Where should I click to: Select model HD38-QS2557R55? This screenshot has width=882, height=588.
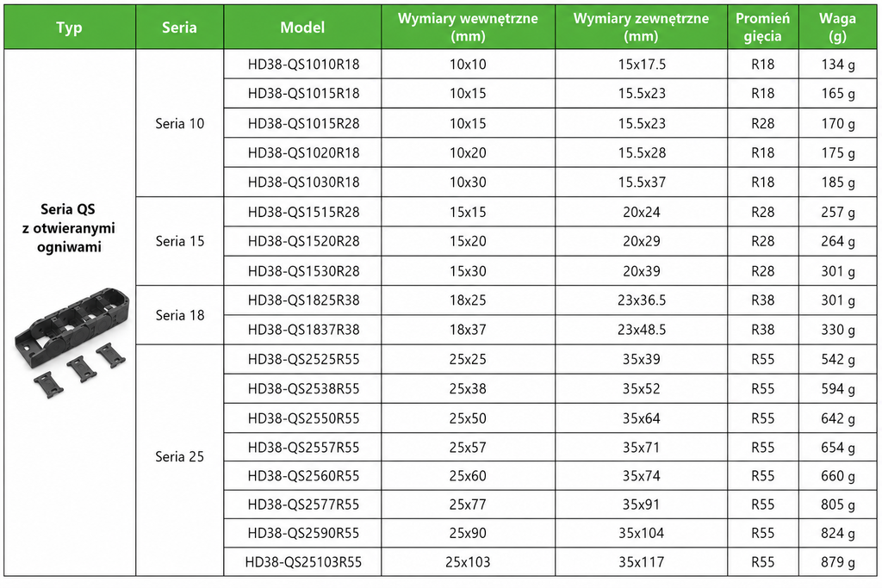[x=302, y=448]
